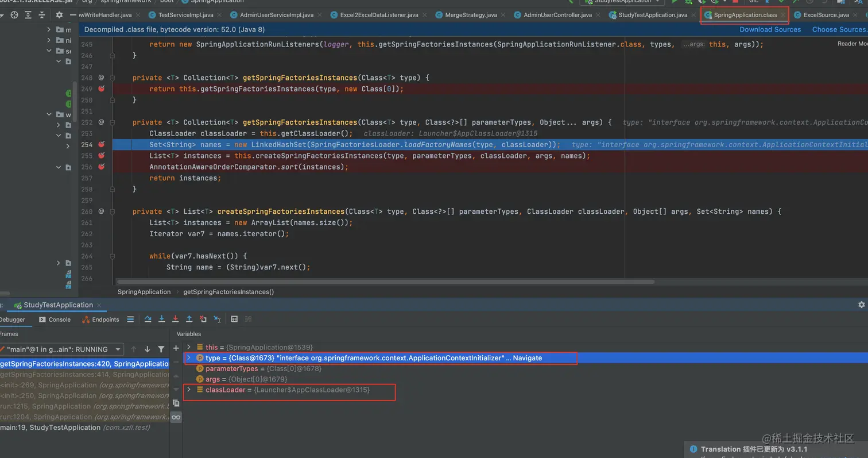Image resolution: width=868 pixels, height=458 pixels.
Task: Toggle the breakpoint on line 256
Action: 102,167
